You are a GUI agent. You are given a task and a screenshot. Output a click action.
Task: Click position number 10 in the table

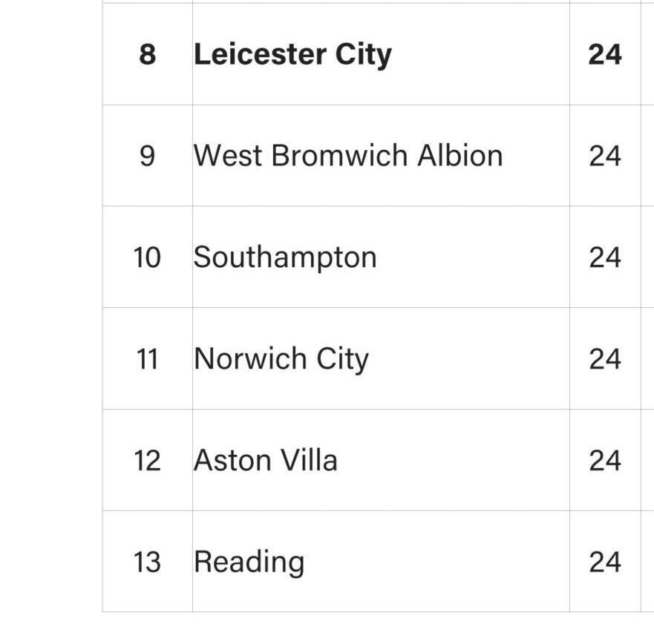[147, 257]
